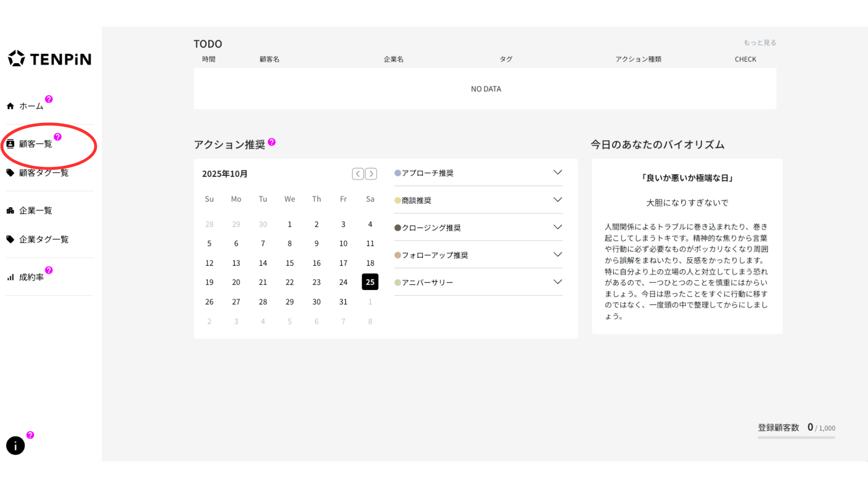Select October 25 on the calendar
The width and height of the screenshot is (868, 488).
click(x=370, y=282)
